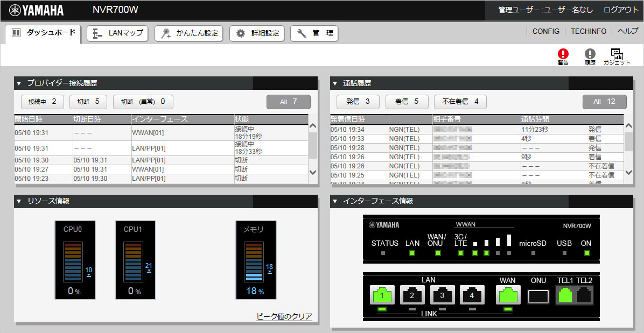Click the Yamaha logo in the header

click(37, 10)
